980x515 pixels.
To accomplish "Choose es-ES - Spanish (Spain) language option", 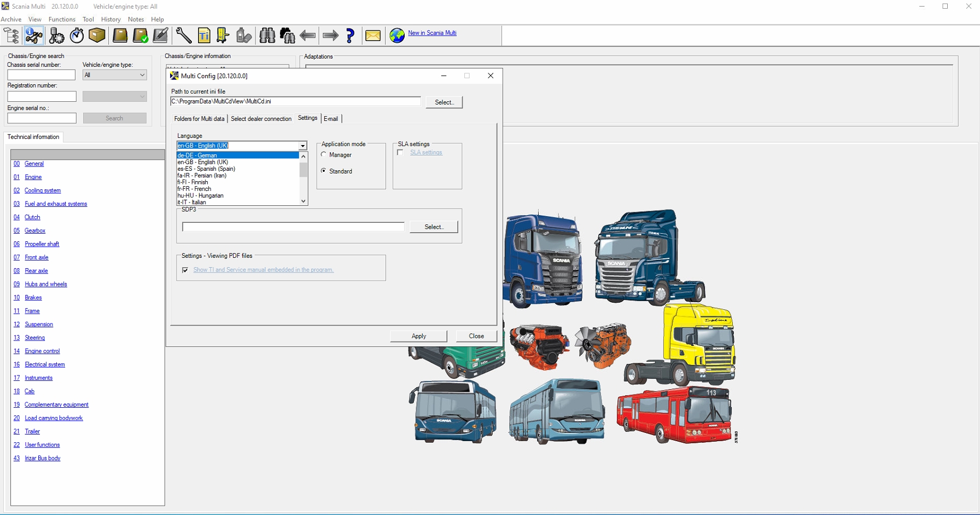I will pyautogui.click(x=238, y=169).
